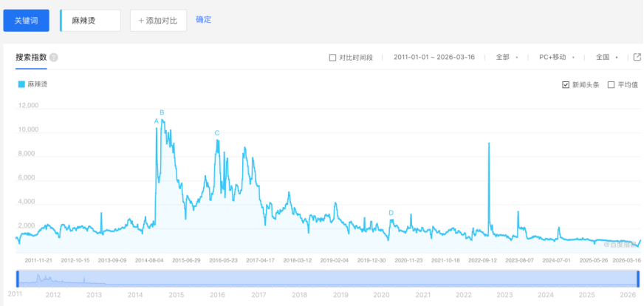
Task: Open the date range 2011-01-01 ~ 2026-03-16 picker
Action: (x=434, y=57)
